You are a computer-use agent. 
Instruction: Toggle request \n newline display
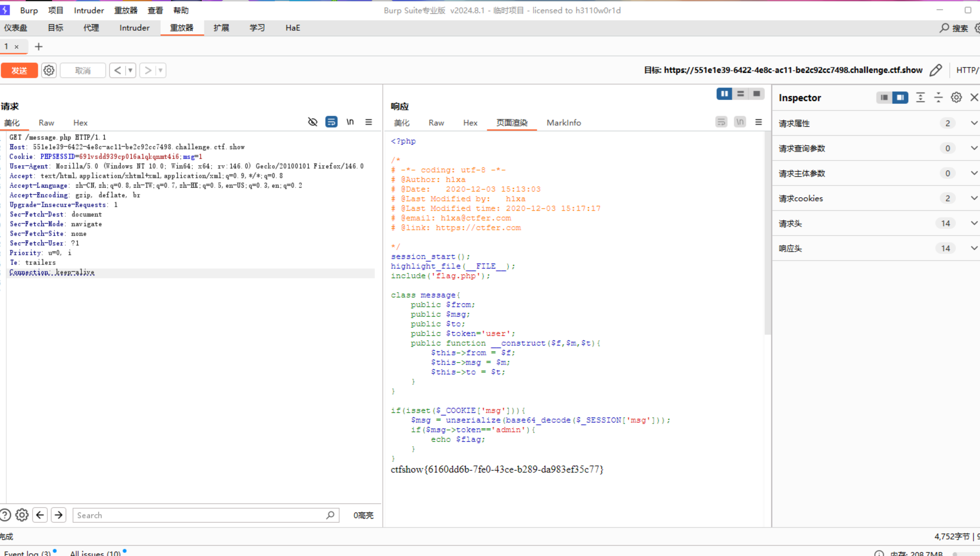(x=350, y=122)
